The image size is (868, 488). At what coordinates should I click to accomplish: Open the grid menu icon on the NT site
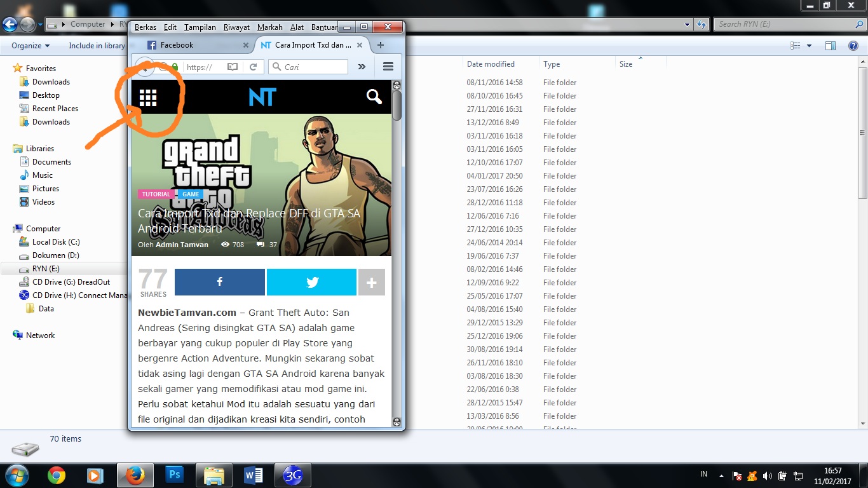click(148, 97)
